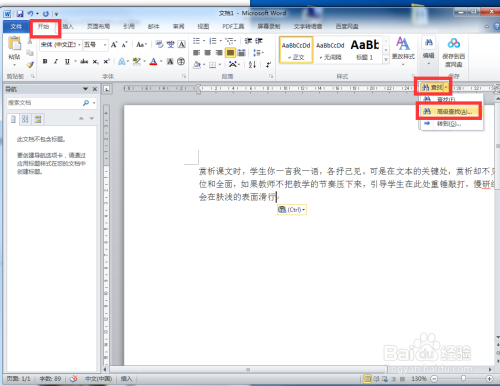500x386 pixels.
Task: Click the red font color A button
Action: pos(153,62)
